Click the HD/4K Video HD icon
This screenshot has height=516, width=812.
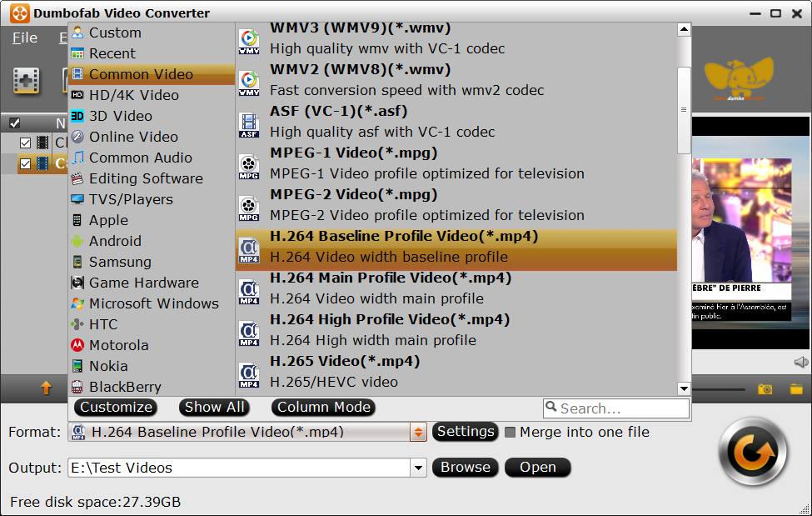[x=77, y=95]
